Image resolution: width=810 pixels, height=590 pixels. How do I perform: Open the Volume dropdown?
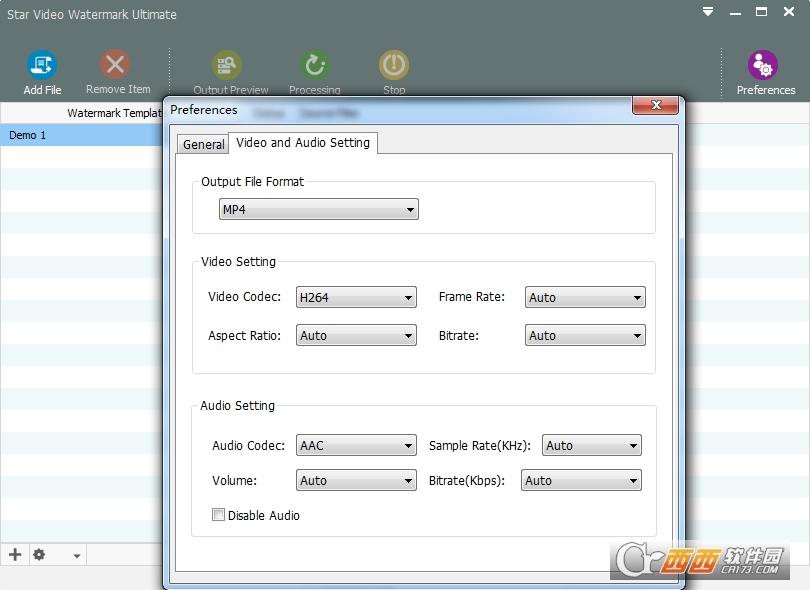pyautogui.click(x=356, y=480)
